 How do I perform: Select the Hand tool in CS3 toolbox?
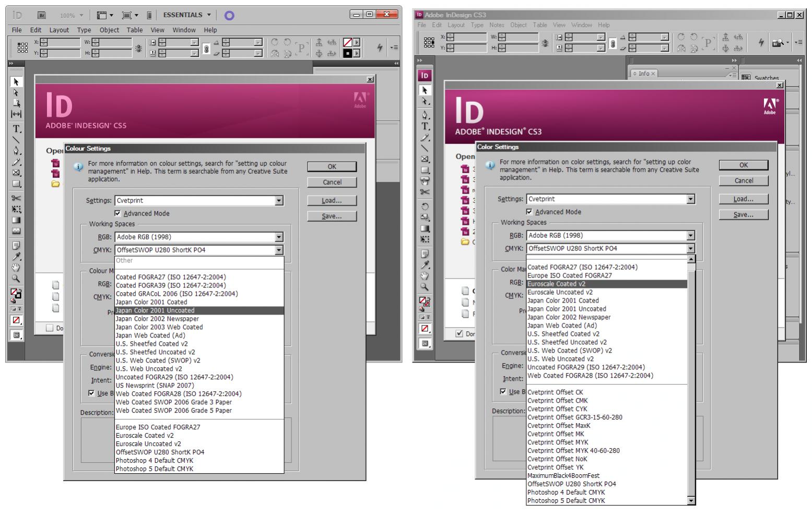coord(425,275)
